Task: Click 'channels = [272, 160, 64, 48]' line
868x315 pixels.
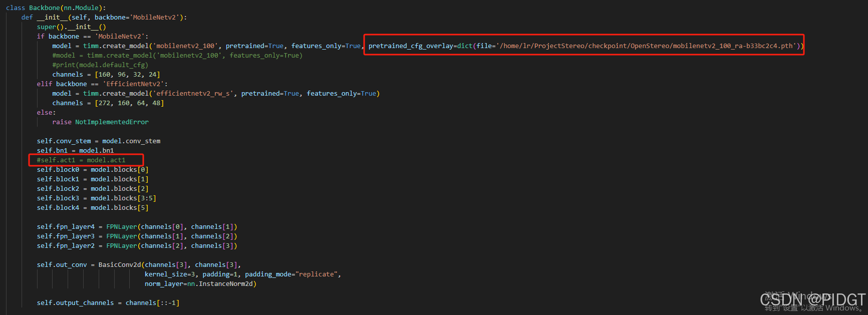Action: 108,103
